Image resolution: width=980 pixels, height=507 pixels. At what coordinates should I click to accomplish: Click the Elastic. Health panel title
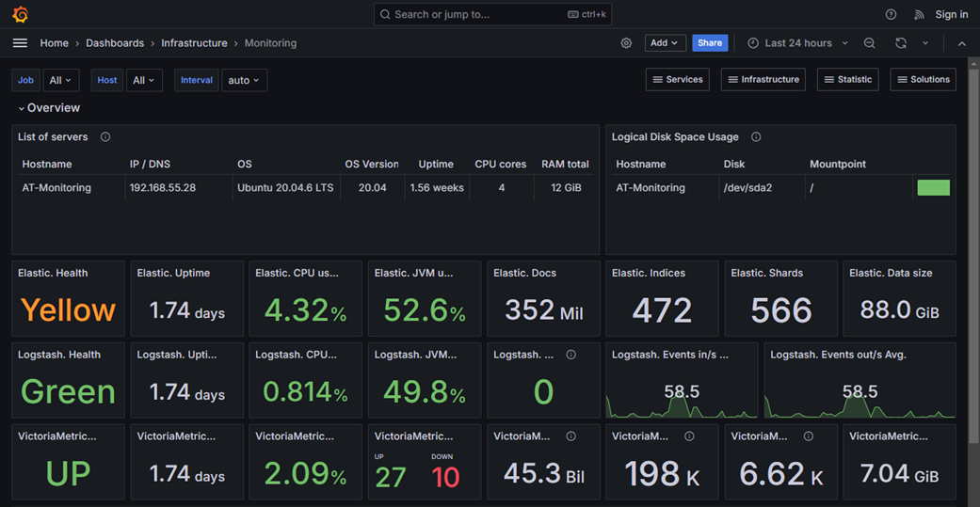(x=53, y=273)
